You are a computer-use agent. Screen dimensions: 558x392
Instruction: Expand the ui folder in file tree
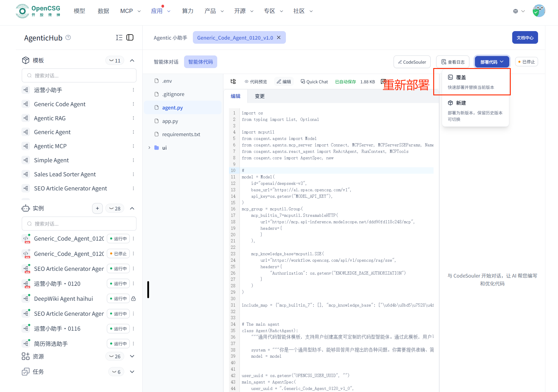pyautogui.click(x=149, y=148)
